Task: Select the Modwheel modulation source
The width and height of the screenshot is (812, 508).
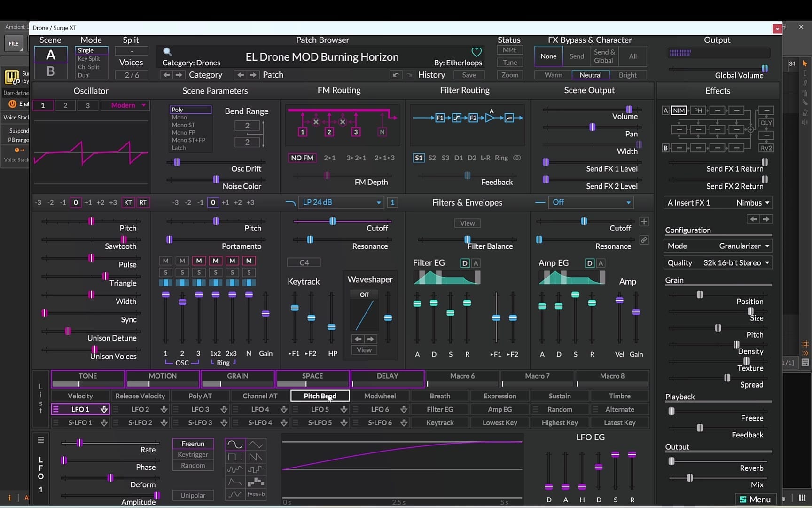Action: [380, 396]
